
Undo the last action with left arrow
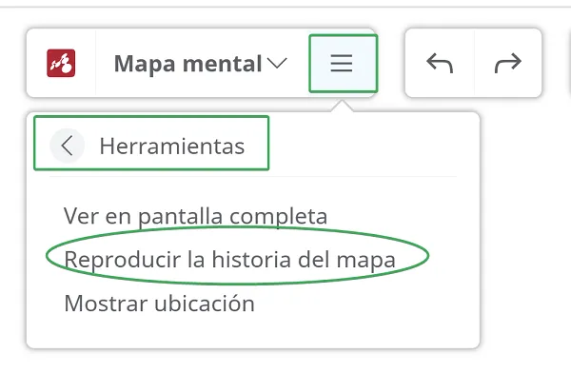click(440, 63)
